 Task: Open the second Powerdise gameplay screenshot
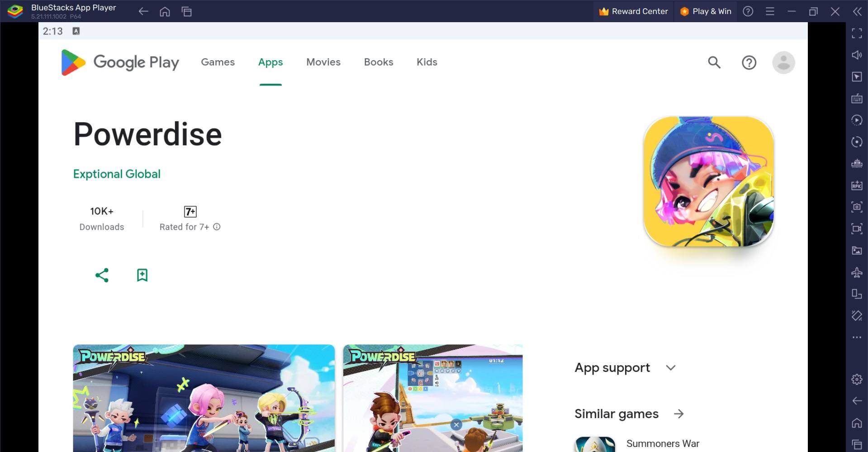433,398
